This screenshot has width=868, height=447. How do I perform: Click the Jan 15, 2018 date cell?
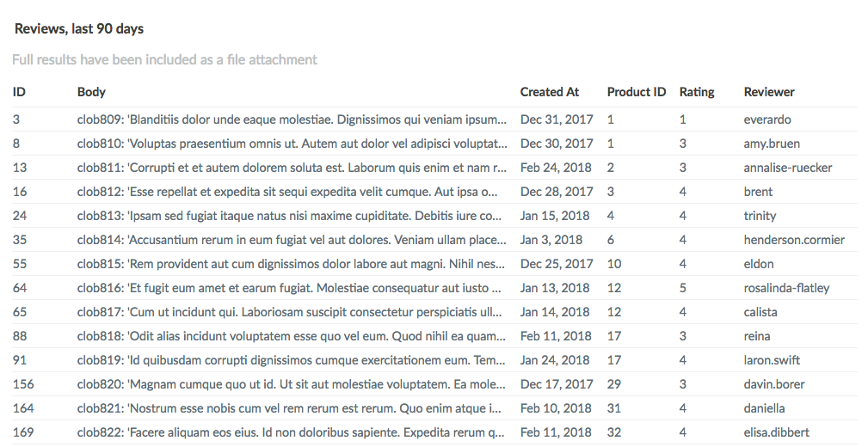point(555,216)
